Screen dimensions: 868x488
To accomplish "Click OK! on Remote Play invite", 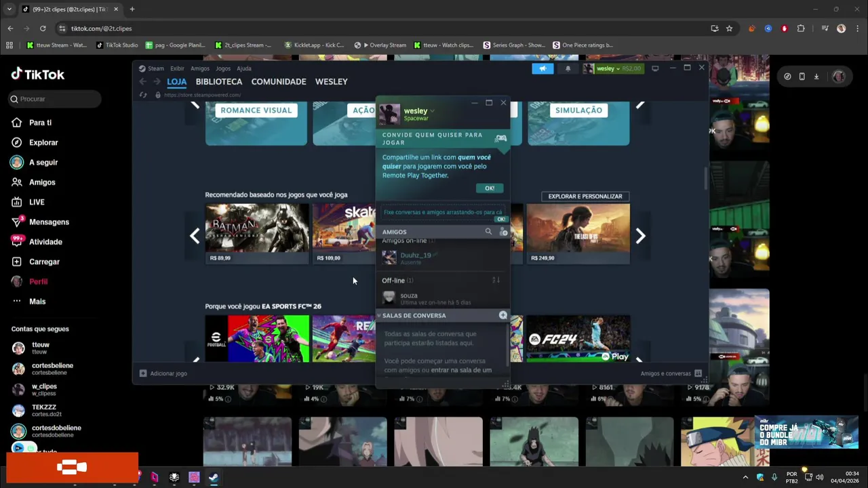I will 490,188.
